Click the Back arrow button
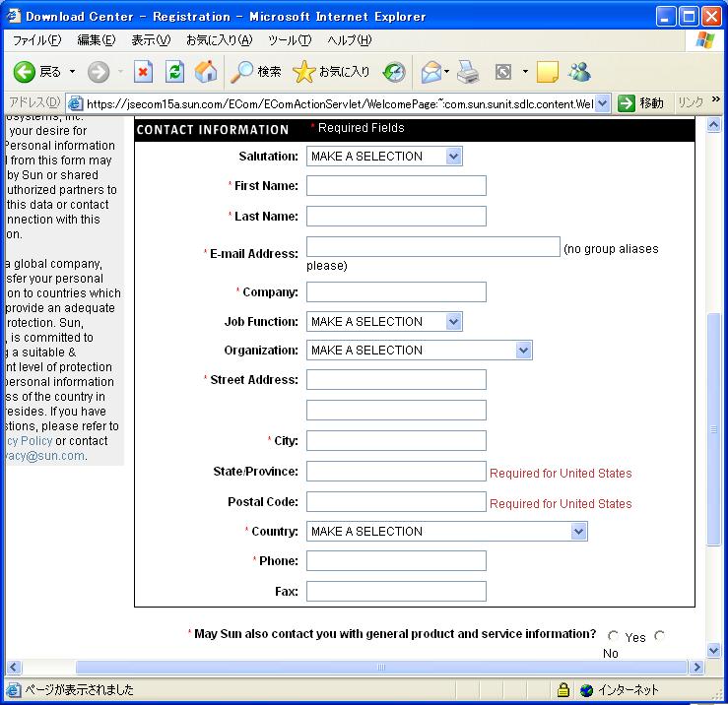 click(25, 72)
